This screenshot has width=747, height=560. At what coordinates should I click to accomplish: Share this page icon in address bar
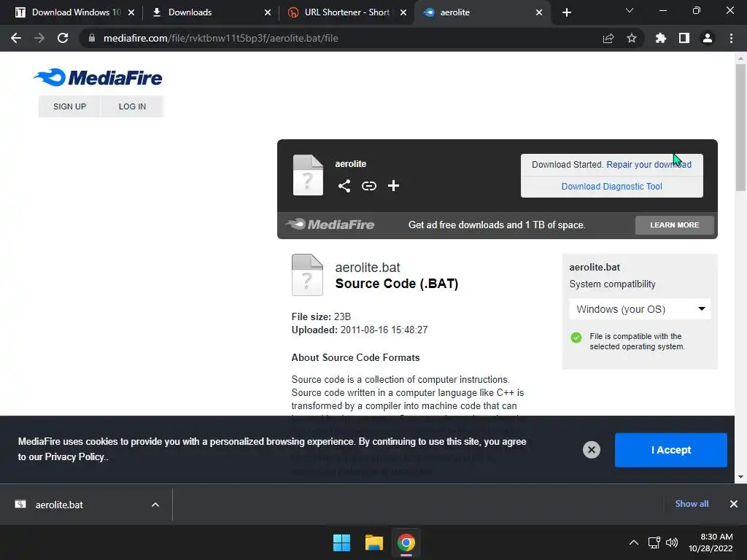608,38
